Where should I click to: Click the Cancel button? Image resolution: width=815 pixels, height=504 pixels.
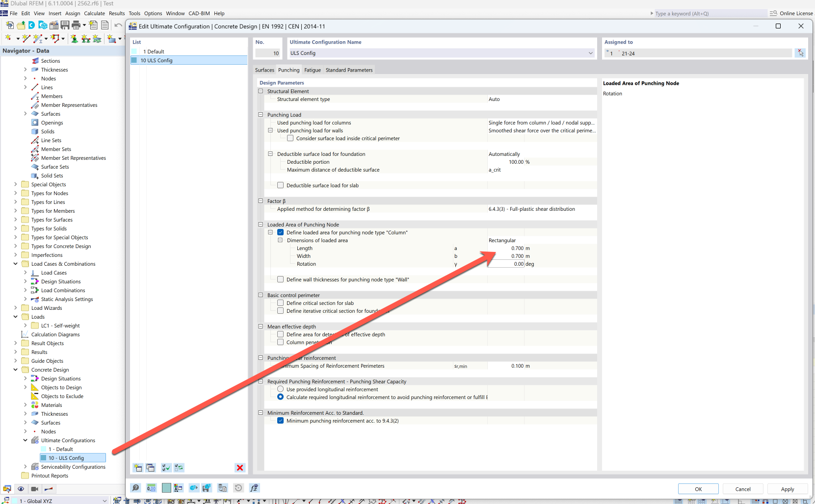click(x=743, y=489)
